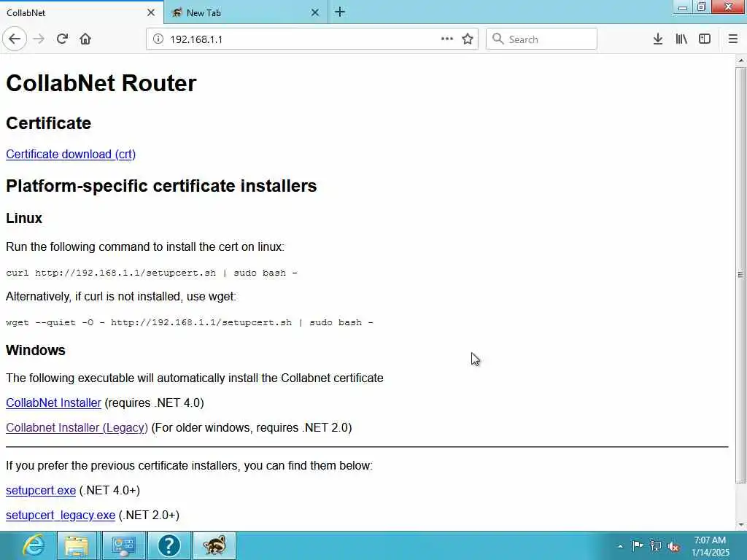747x560 pixels.
Task: Click the CollabNet Router heading
Action: pos(101,83)
